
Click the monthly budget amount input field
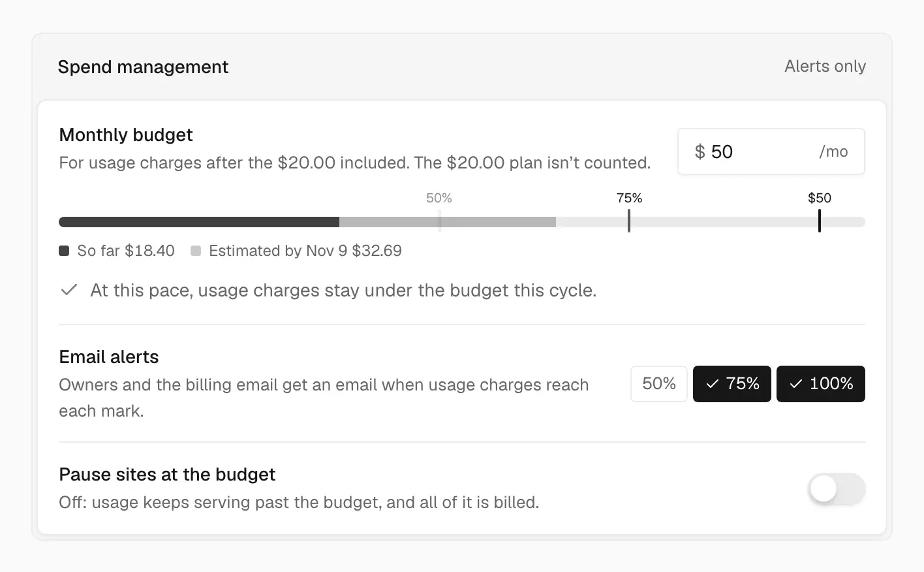(771, 151)
